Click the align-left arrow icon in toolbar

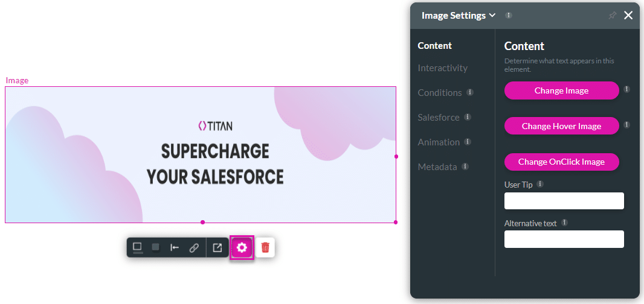click(x=175, y=247)
